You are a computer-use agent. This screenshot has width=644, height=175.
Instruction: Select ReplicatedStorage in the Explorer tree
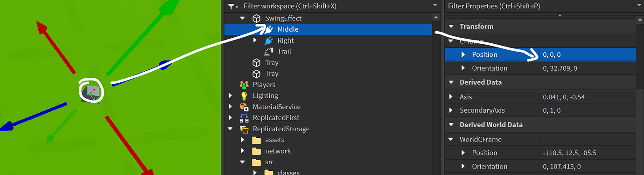tap(328, 129)
